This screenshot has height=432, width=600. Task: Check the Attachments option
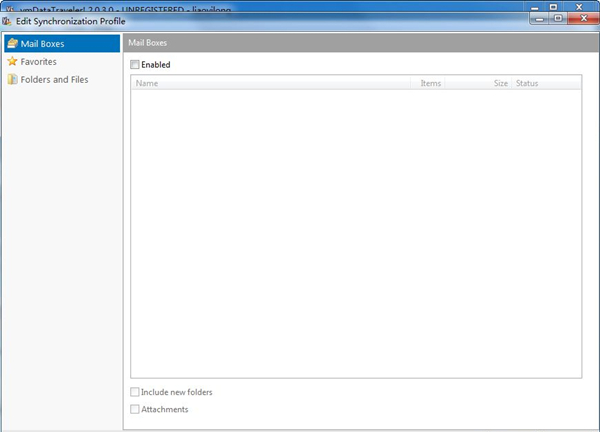[136, 409]
